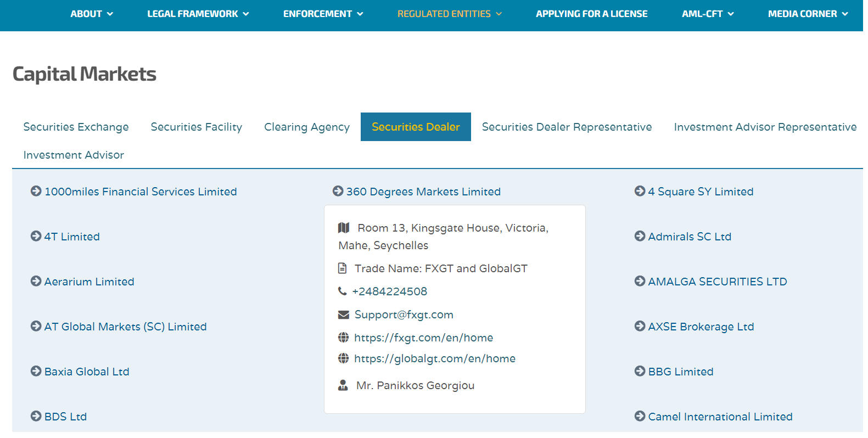Screen dimensions: 868x438
Task: Click arrow icon beside AXSE Brokerage Ltd
Action: [x=640, y=326]
